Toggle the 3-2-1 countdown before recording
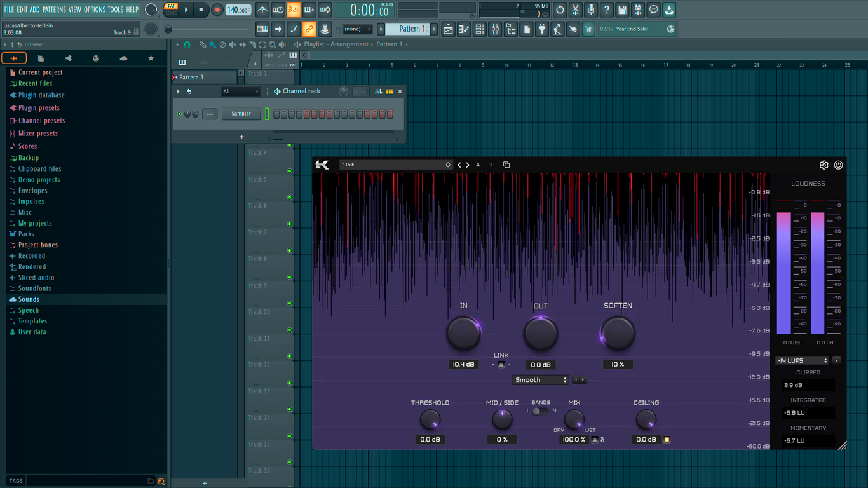 (x=294, y=10)
